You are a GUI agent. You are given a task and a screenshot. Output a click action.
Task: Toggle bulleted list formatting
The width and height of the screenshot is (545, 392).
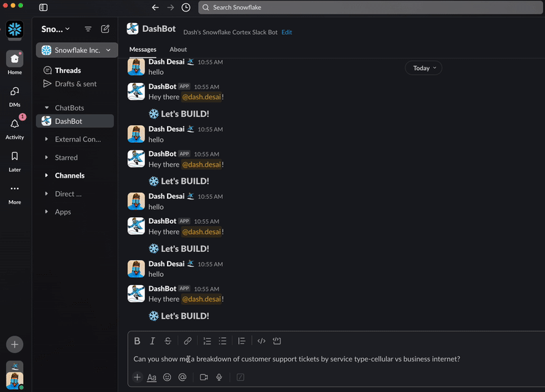(x=223, y=341)
